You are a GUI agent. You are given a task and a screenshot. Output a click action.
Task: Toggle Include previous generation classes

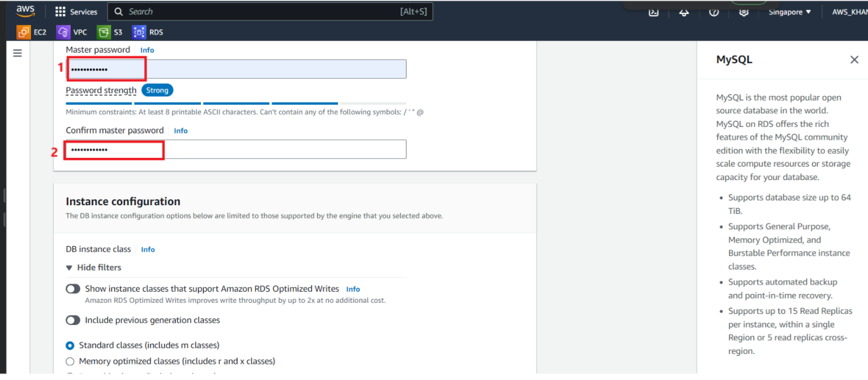click(73, 320)
